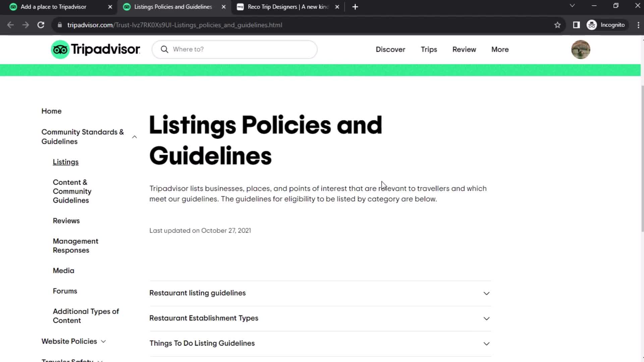This screenshot has height=362, width=644.
Task: Select the More menu item
Action: coord(500,49)
